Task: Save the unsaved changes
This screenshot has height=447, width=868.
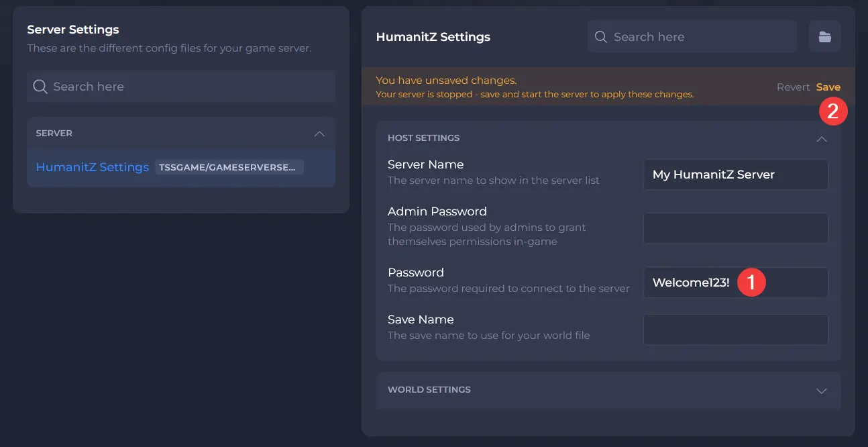Action: pyautogui.click(x=828, y=87)
